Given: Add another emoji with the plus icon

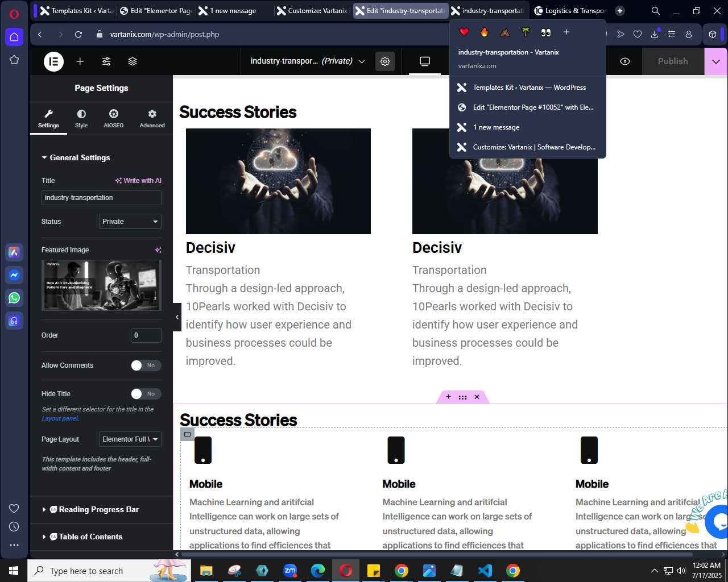Looking at the screenshot, I should [x=566, y=32].
